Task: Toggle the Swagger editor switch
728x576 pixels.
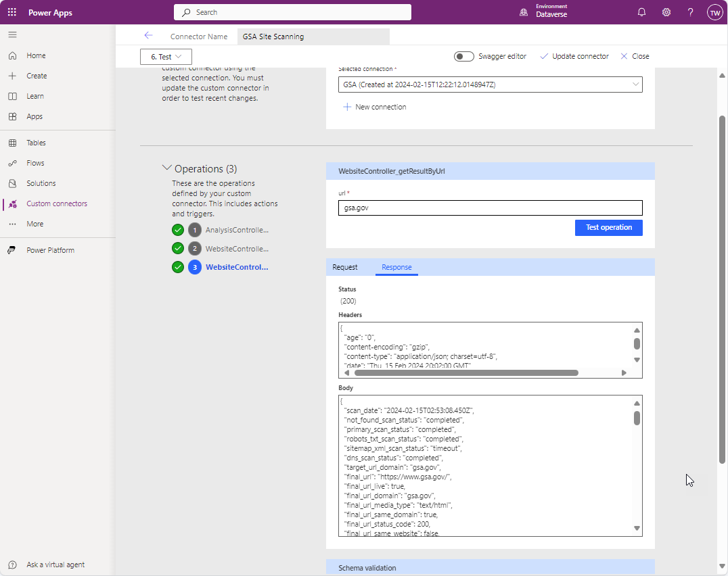Action: (x=464, y=57)
